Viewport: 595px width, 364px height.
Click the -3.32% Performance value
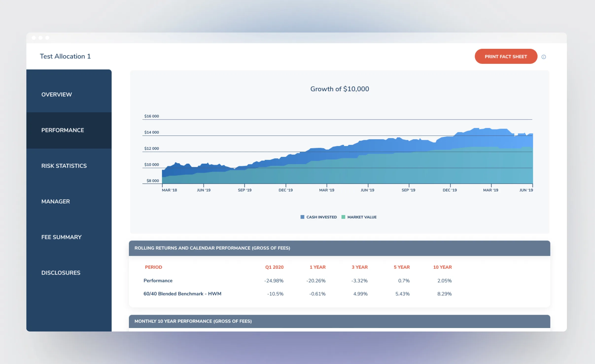pos(359,281)
